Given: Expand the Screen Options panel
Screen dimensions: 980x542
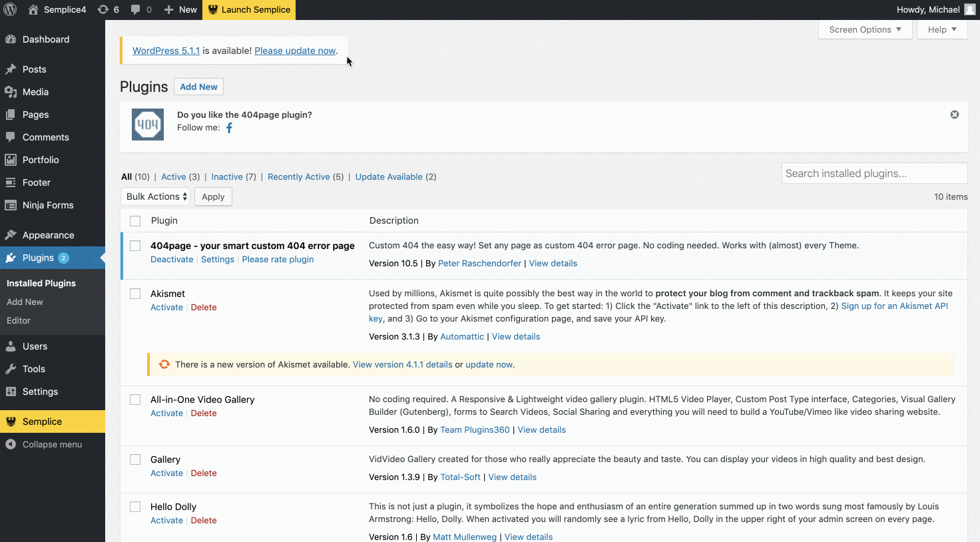Looking at the screenshot, I should (864, 29).
